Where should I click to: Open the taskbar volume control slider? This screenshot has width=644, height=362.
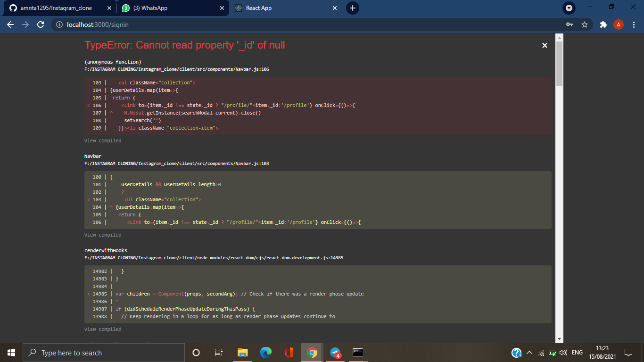pos(564,352)
